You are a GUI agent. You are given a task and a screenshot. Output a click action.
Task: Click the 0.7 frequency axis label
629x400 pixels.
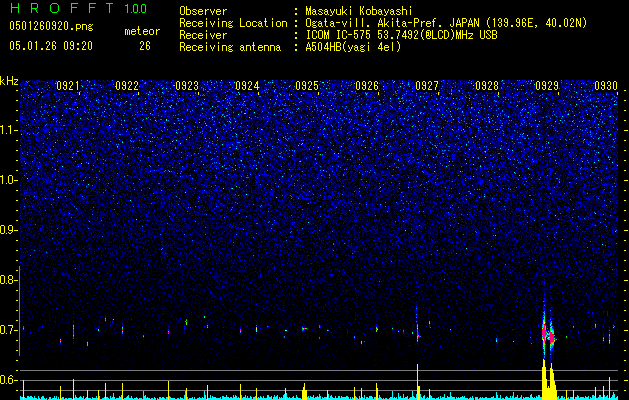8,330
